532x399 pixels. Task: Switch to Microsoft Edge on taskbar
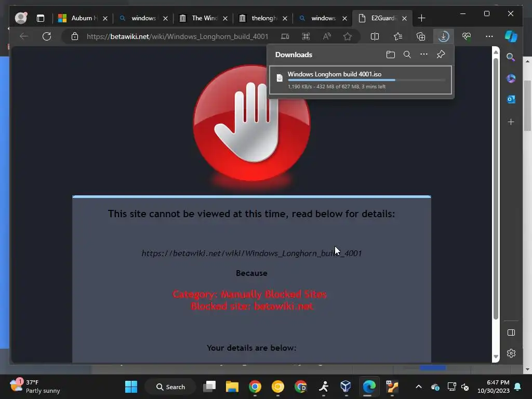pyautogui.click(x=369, y=387)
